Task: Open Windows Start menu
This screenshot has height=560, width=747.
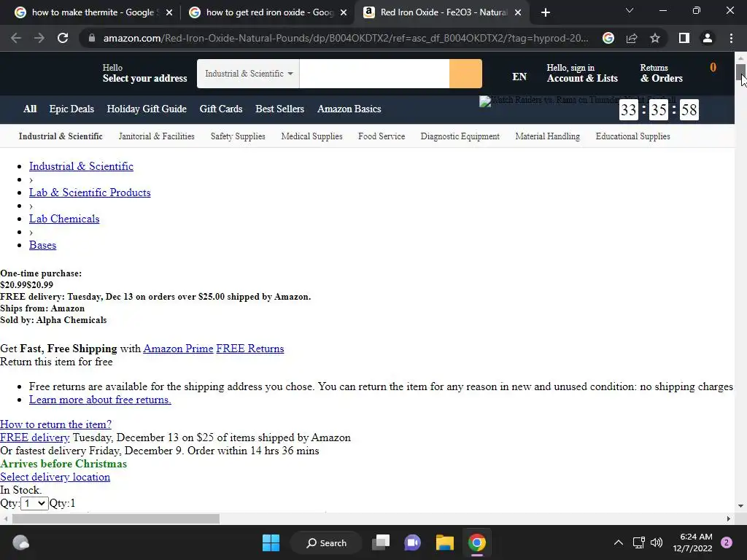Action: pos(271,542)
